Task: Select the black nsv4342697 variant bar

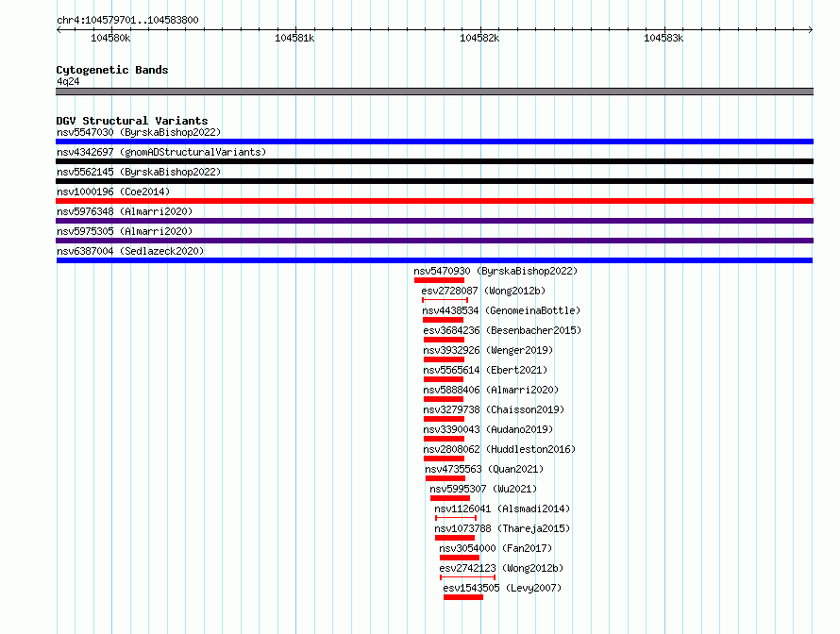Action: (434, 161)
